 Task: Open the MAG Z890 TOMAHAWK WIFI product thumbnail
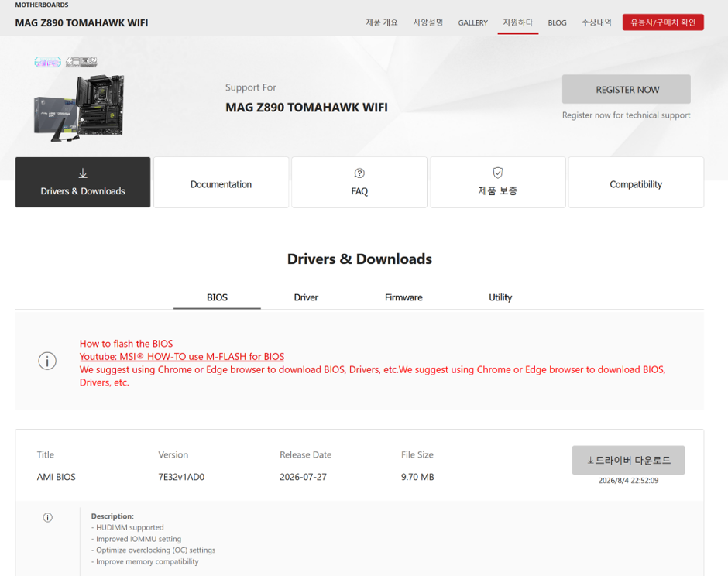click(x=79, y=108)
